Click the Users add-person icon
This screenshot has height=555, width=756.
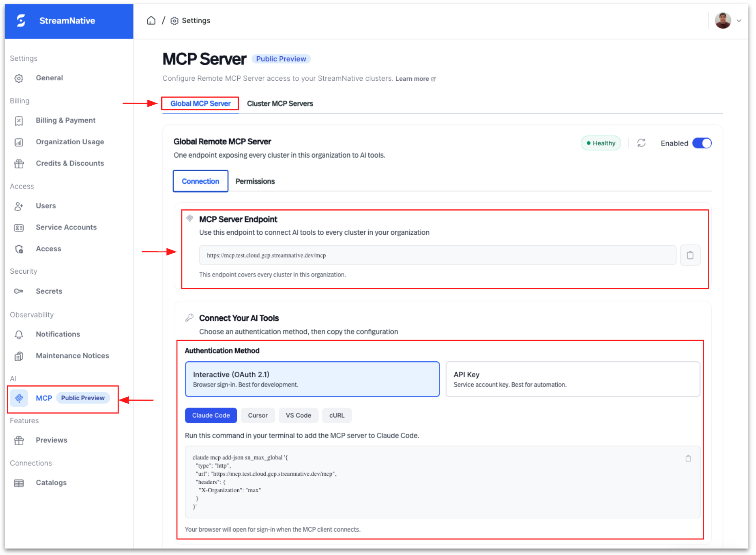tap(19, 206)
